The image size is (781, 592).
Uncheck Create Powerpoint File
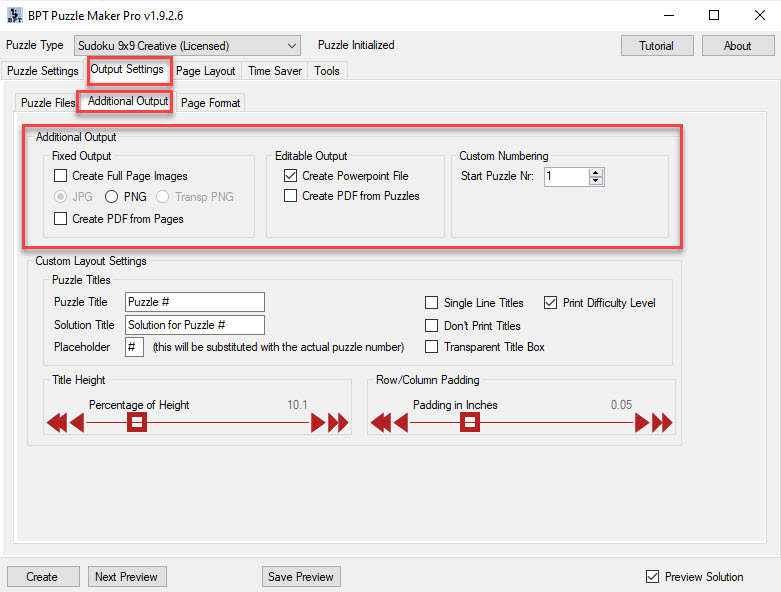(x=291, y=176)
